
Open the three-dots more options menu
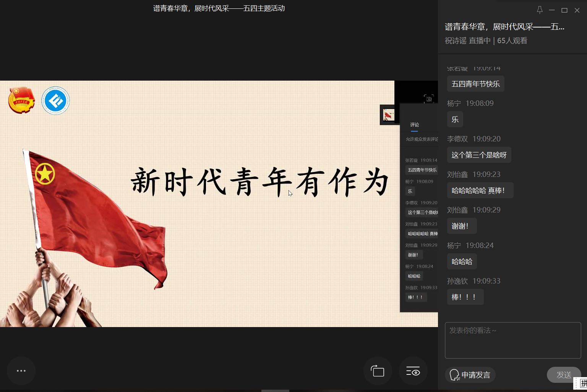click(x=21, y=371)
